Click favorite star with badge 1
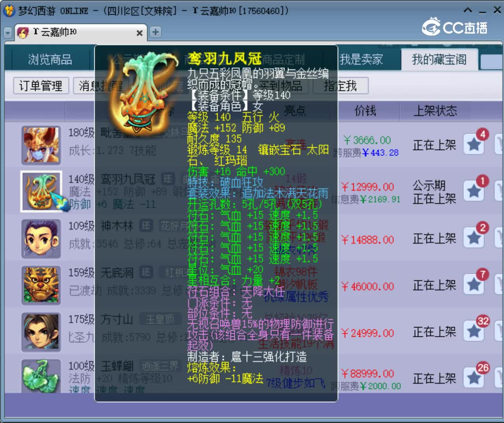Screen dimensions: 504x423 tap(474, 191)
